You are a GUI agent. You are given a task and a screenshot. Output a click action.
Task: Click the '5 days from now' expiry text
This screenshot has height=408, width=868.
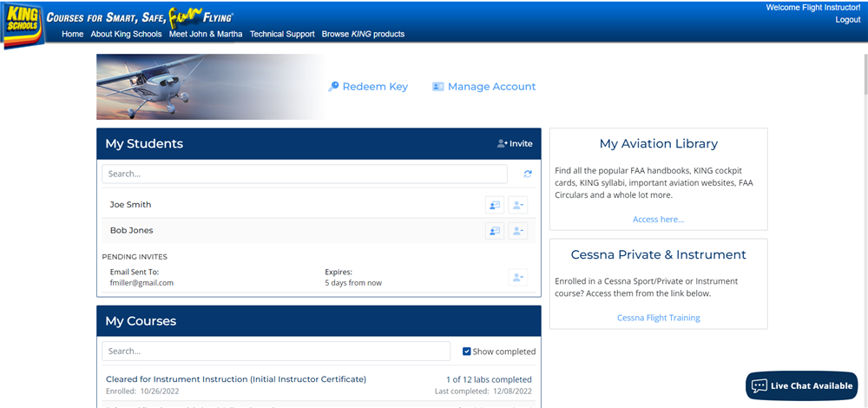353,283
